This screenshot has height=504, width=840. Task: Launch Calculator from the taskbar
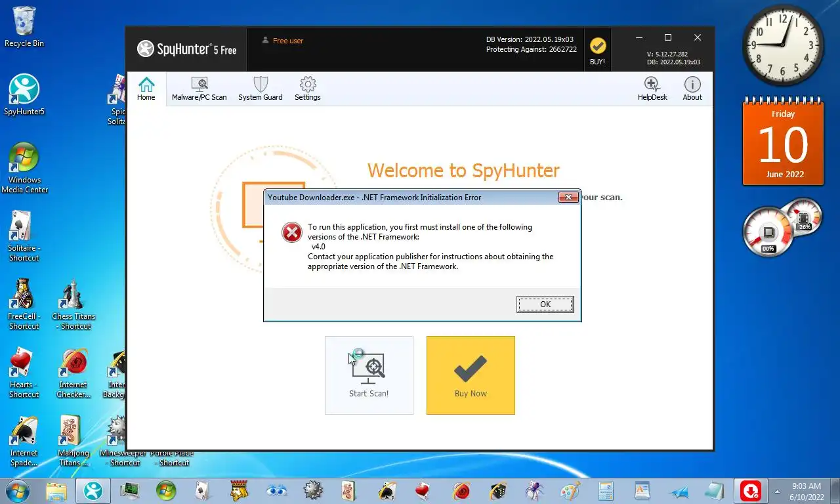pos(606,490)
